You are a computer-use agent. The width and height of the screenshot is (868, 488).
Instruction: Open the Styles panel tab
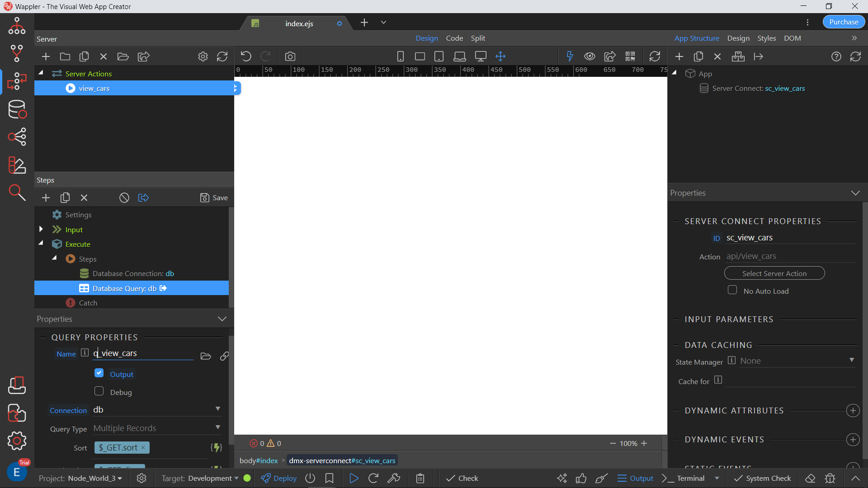click(766, 38)
